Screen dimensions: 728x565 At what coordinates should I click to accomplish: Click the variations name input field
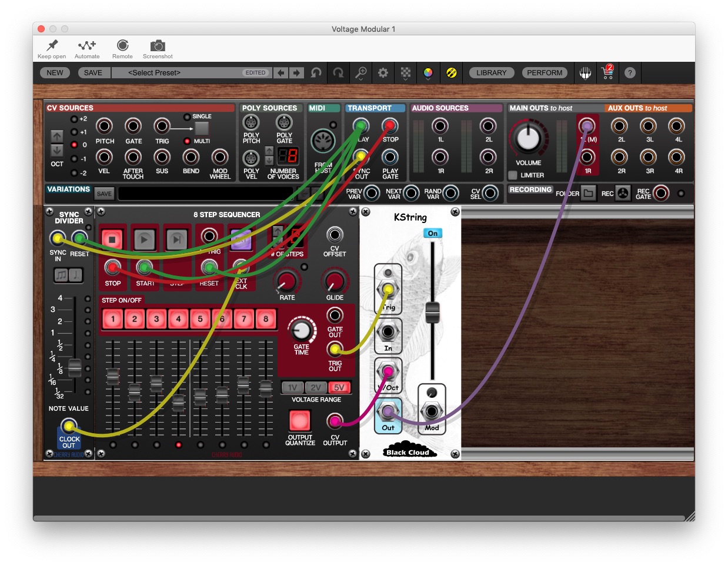click(x=206, y=194)
